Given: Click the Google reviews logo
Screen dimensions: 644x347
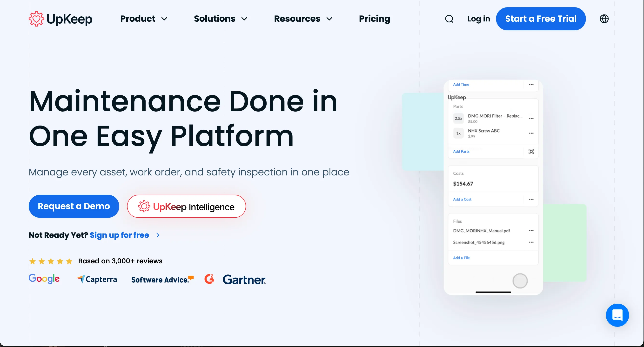Looking at the screenshot, I should (x=44, y=279).
